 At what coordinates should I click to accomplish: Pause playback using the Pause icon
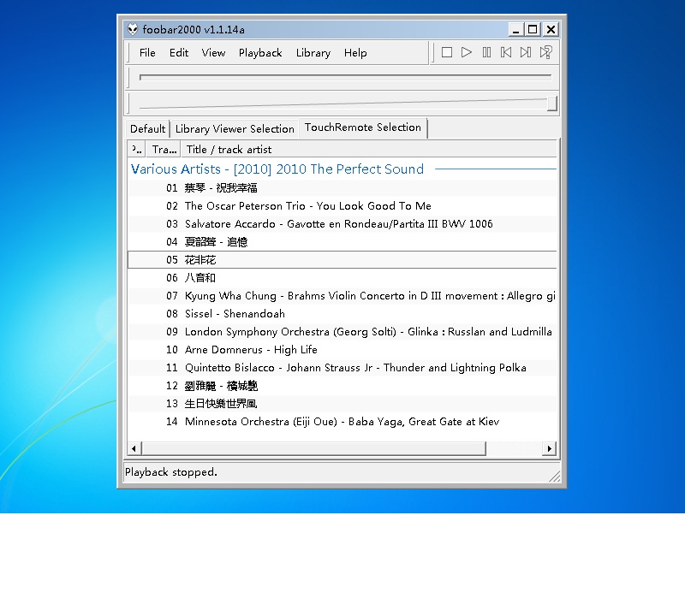point(486,53)
